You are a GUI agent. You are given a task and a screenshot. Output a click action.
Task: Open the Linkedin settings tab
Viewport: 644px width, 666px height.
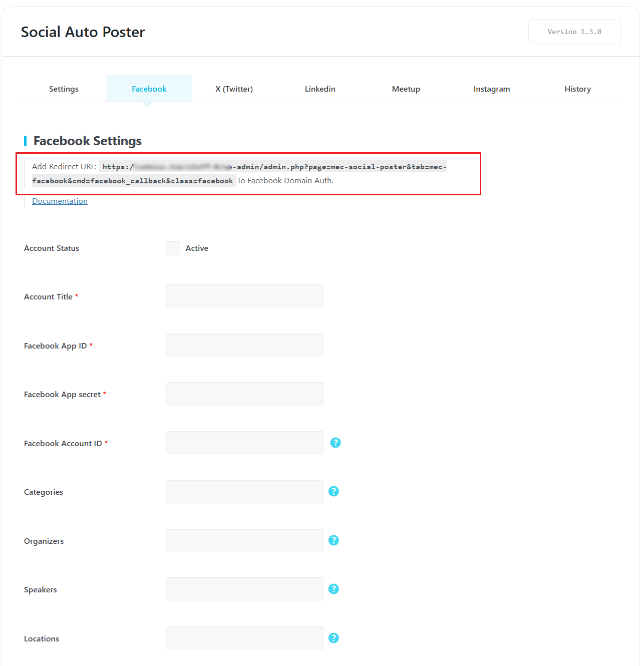[320, 89]
